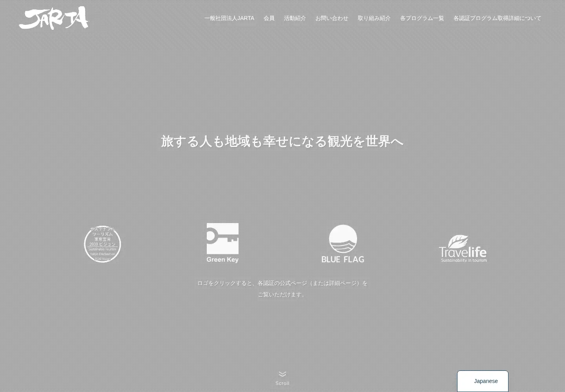Open the 取り組み紹介 menu item
Image resolution: width=565 pixels, height=392 pixels.
pyautogui.click(x=374, y=18)
